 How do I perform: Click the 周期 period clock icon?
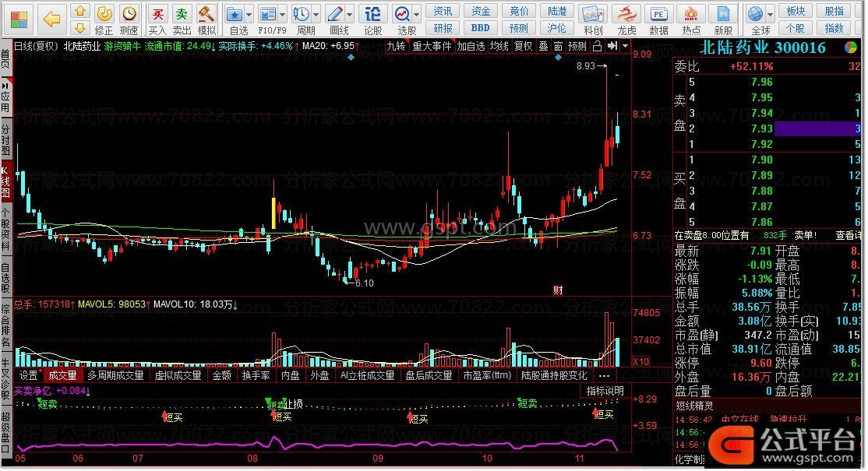tap(302, 14)
